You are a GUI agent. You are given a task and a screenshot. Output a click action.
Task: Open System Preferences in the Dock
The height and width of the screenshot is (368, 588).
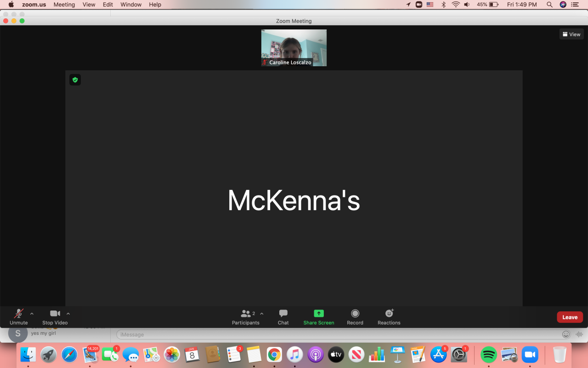(459, 354)
